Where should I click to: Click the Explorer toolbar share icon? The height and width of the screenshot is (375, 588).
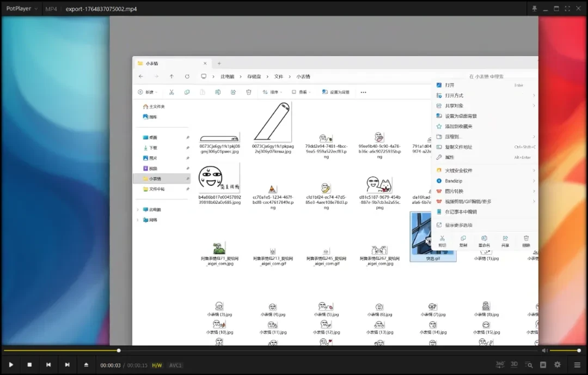pos(233,92)
